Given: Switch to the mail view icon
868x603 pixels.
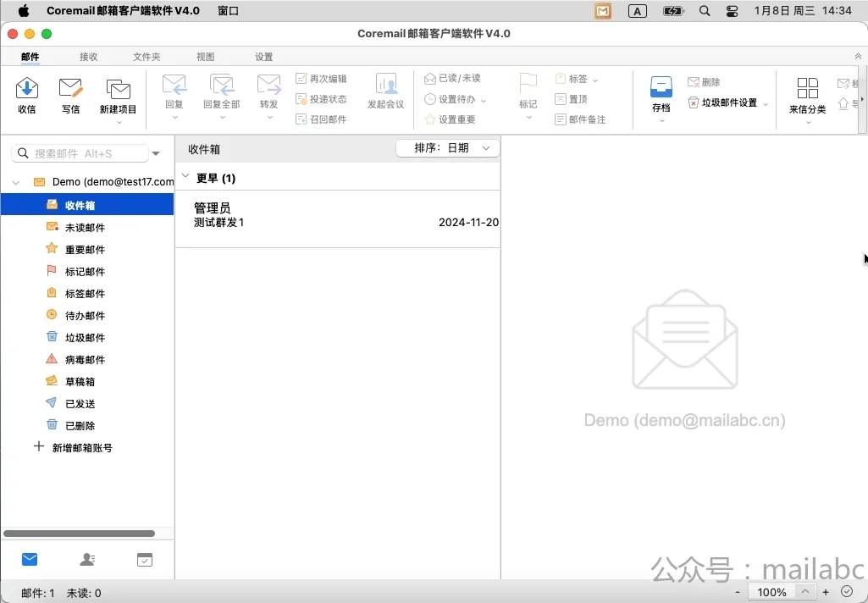Looking at the screenshot, I should 30,559.
